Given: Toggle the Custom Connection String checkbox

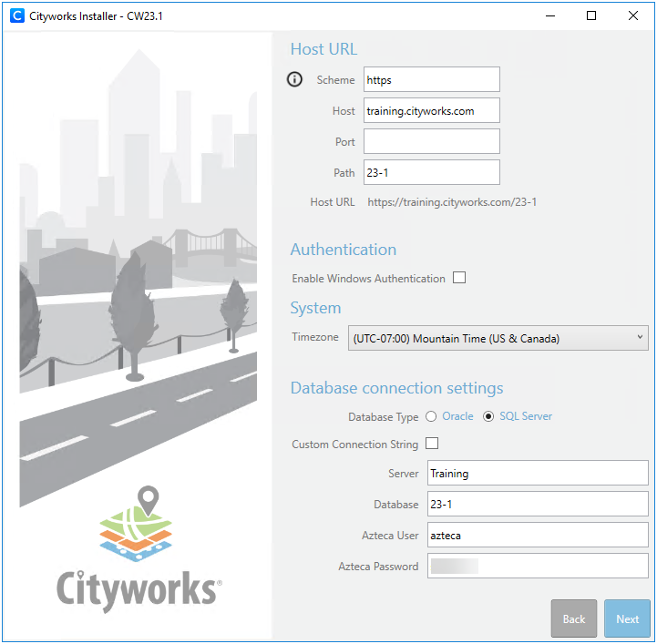Looking at the screenshot, I should coord(432,444).
